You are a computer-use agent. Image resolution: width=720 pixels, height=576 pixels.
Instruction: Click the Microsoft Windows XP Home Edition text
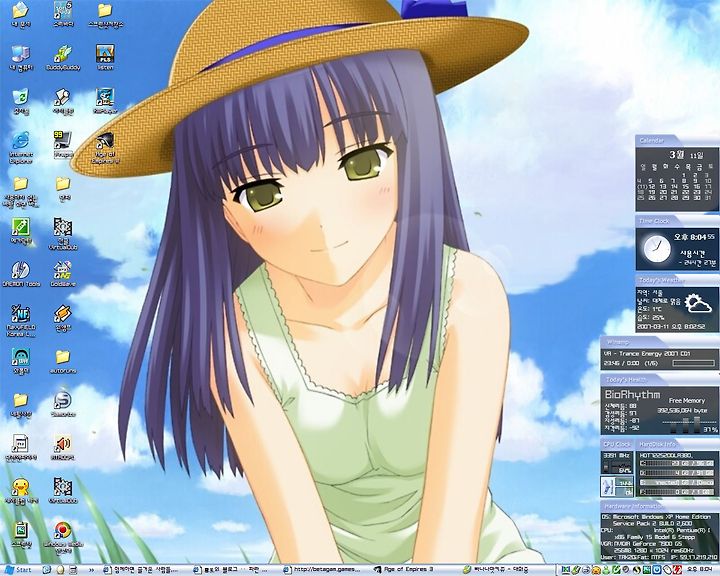(x=661, y=517)
